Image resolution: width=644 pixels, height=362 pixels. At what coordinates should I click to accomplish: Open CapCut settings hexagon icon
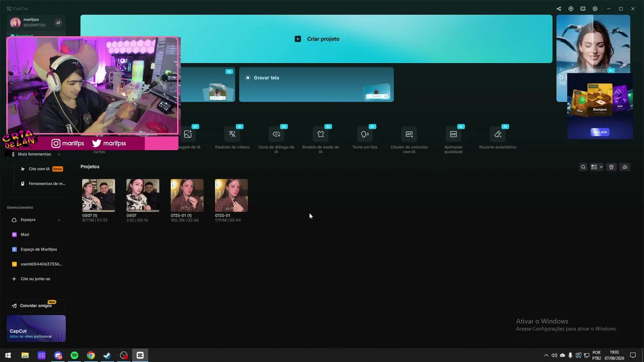click(595, 9)
